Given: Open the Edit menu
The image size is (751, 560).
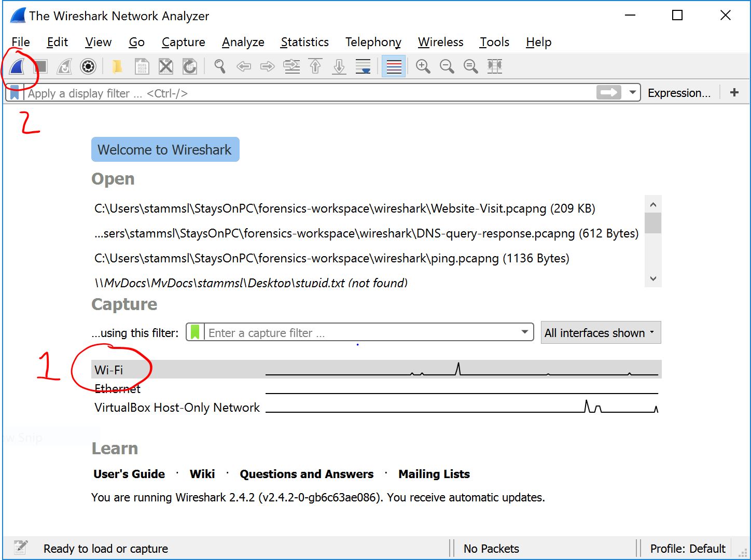Looking at the screenshot, I should [x=57, y=42].
